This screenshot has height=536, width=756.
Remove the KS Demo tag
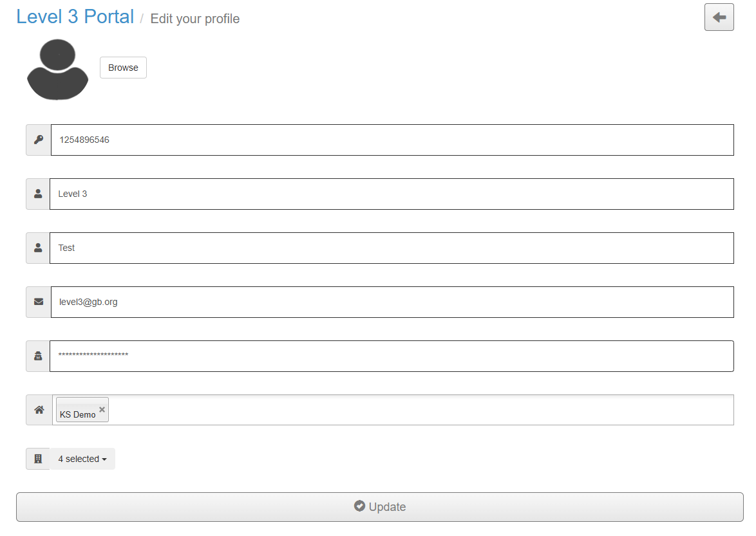click(x=102, y=409)
